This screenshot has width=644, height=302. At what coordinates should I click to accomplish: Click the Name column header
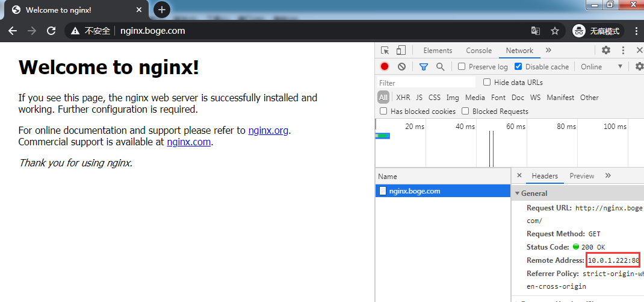click(x=443, y=177)
